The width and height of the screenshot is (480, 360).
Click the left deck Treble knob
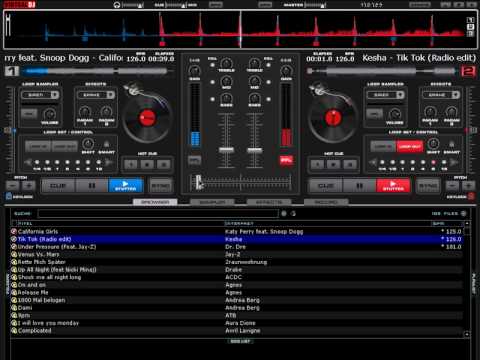coord(226,63)
